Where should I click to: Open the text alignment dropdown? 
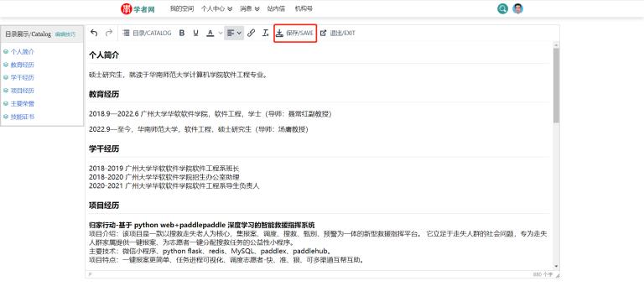click(234, 33)
